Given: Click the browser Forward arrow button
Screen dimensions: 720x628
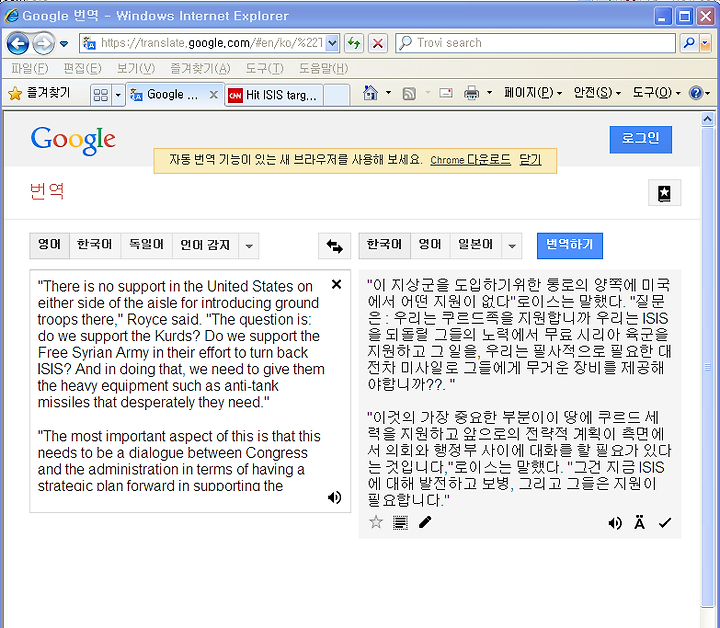Looking at the screenshot, I should (44, 44).
